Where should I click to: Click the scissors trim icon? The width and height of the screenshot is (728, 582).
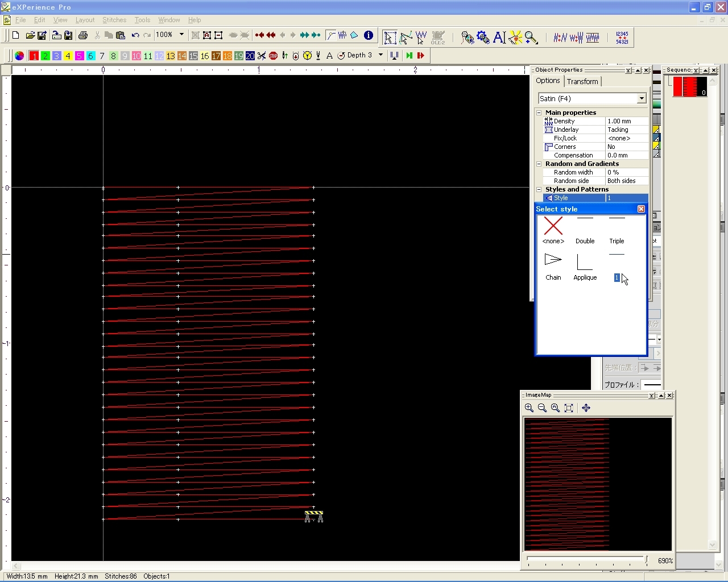[x=262, y=56]
